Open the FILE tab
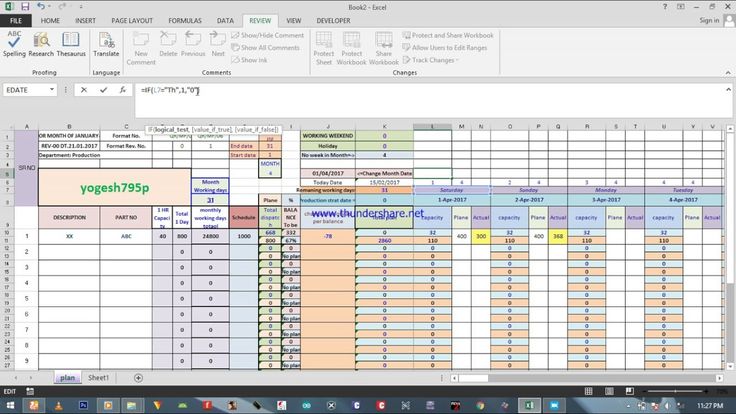 (x=15, y=21)
